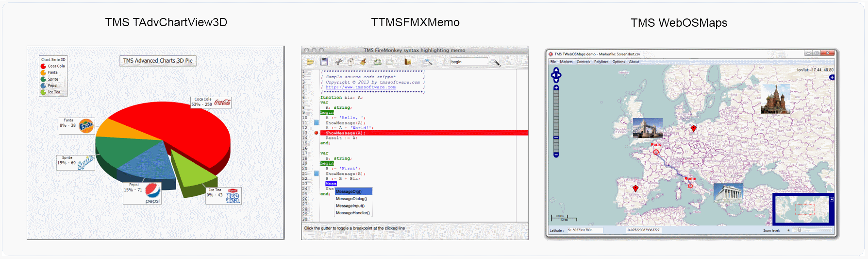Click the red pin marker over Spain
Image resolution: width=868 pixels, height=259 pixels.
[635, 189]
